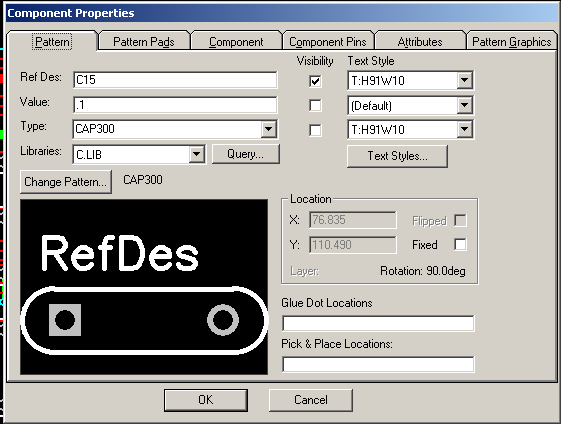Viewport: 561px width, 424px height.
Task: Select the Component Pins tab
Action: click(328, 42)
